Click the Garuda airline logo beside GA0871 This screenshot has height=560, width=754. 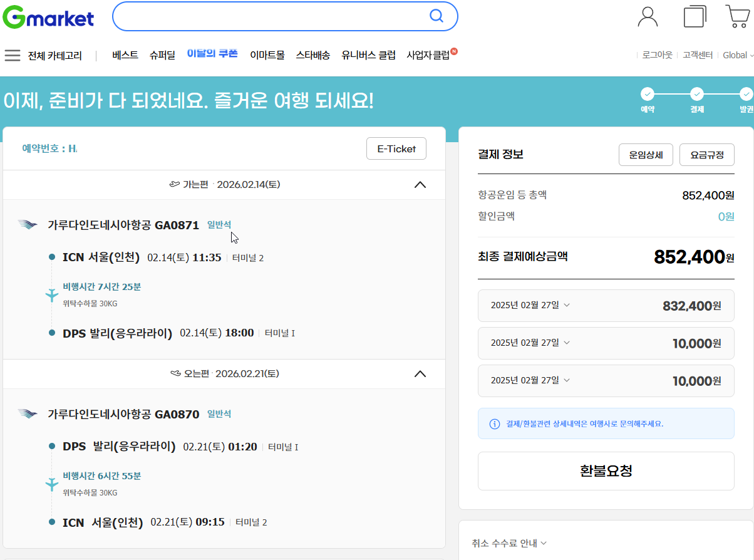(28, 225)
